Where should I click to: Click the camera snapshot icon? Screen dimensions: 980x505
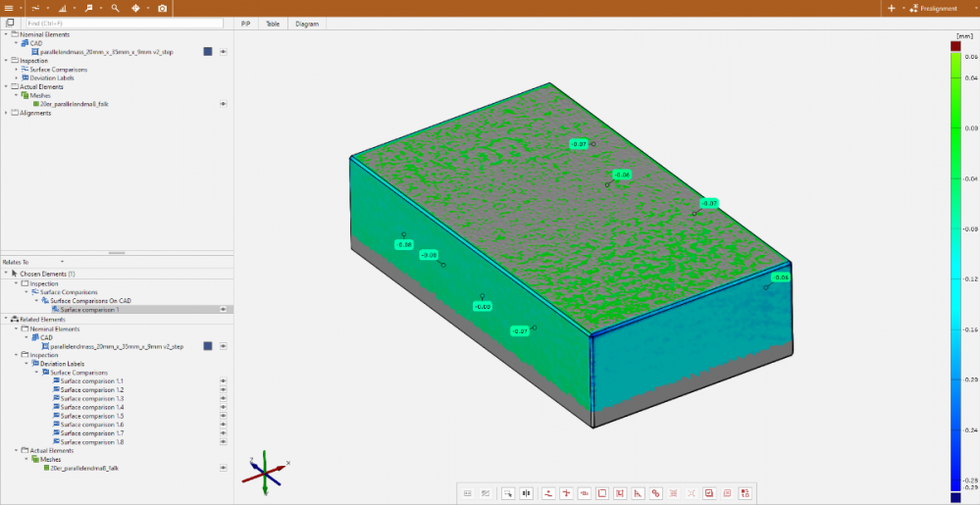pos(162,8)
